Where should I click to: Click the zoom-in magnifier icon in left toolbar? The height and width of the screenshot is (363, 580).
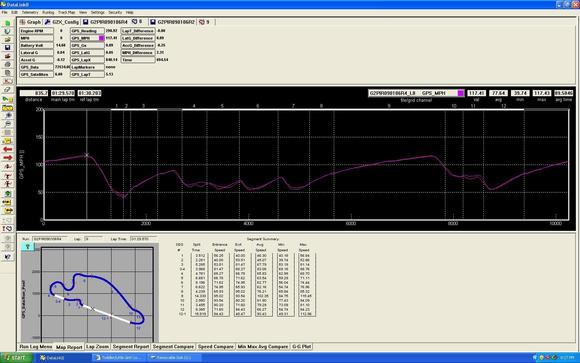[x=7, y=115]
